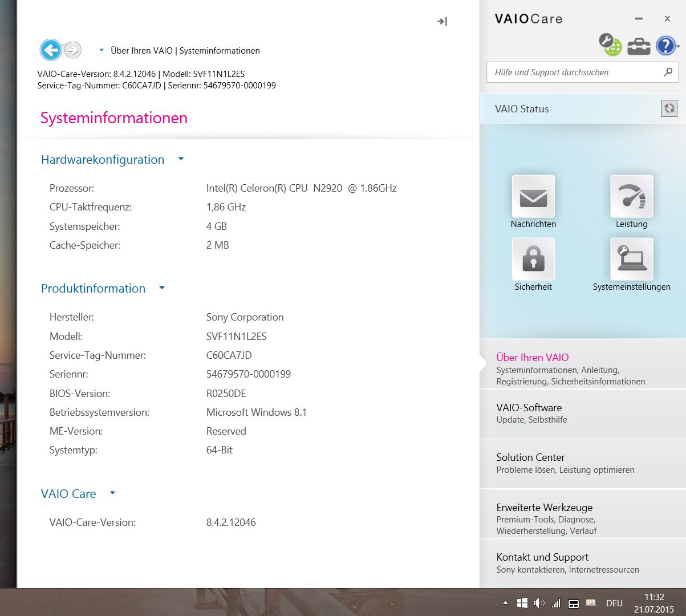This screenshot has height=616, width=686.
Task: Click the toolbox icon in header
Action: 639,46
